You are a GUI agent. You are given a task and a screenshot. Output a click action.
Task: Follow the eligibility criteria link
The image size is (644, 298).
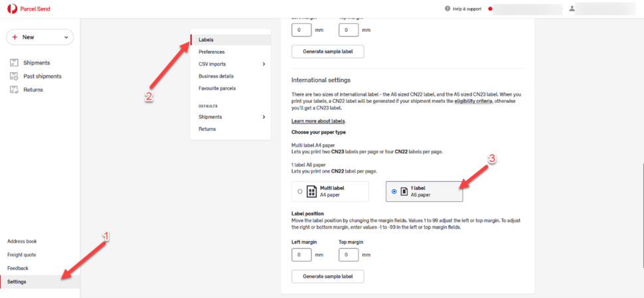click(473, 101)
